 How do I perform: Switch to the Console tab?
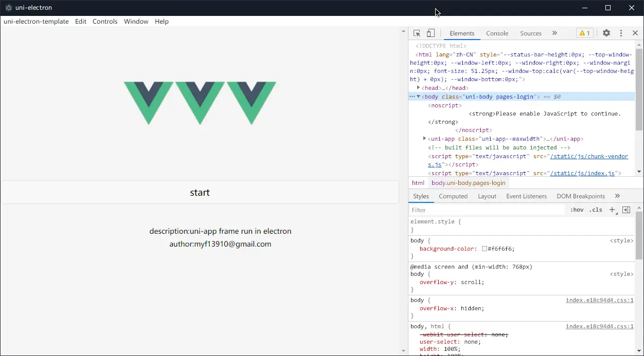click(x=497, y=33)
